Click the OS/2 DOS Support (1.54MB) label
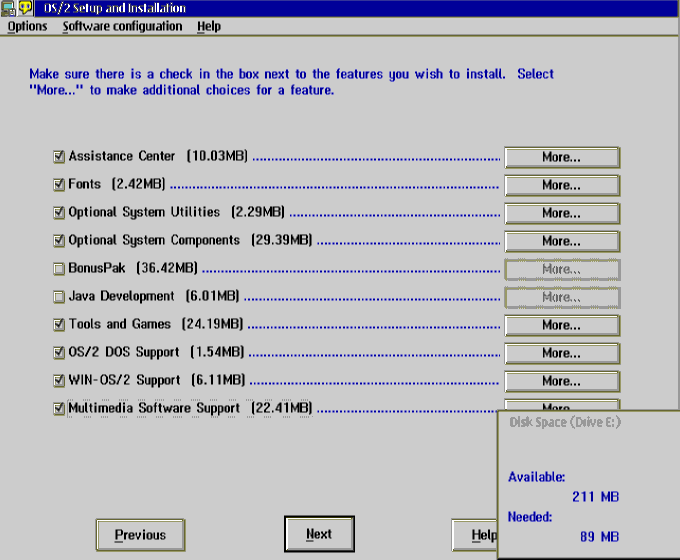The width and height of the screenshot is (680, 560). 156,352
